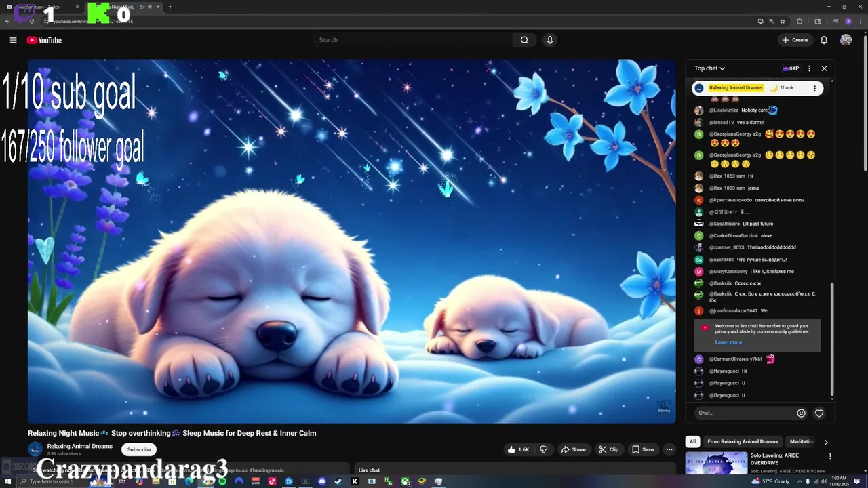Open the notifications bell
The image size is (868, 488).
[x=824, y=40]
